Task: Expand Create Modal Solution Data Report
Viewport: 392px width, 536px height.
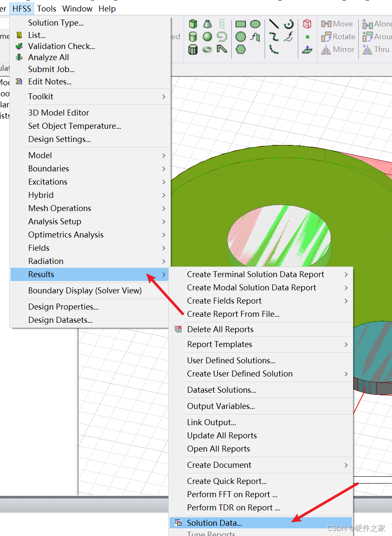Action: [x=261, y=288]
